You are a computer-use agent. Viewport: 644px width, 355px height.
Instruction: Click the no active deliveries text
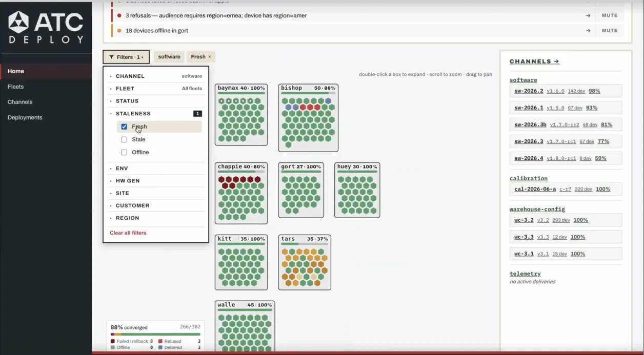[x=532, y=282]
